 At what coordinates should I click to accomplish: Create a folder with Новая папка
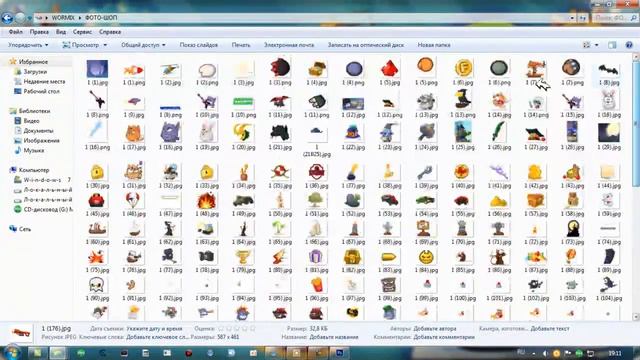pos(434,45)
